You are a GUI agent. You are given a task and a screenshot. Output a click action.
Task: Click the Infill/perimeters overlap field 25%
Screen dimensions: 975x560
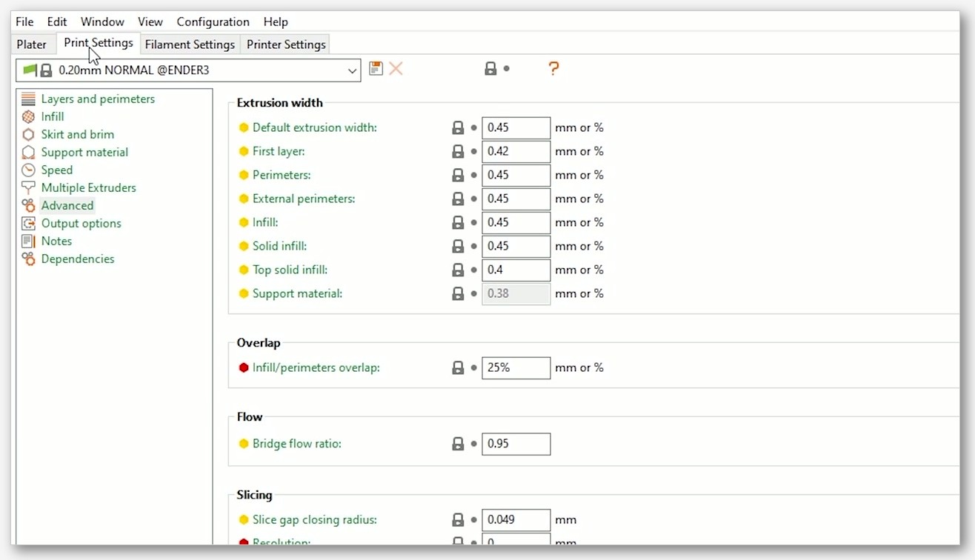[516, 368]
